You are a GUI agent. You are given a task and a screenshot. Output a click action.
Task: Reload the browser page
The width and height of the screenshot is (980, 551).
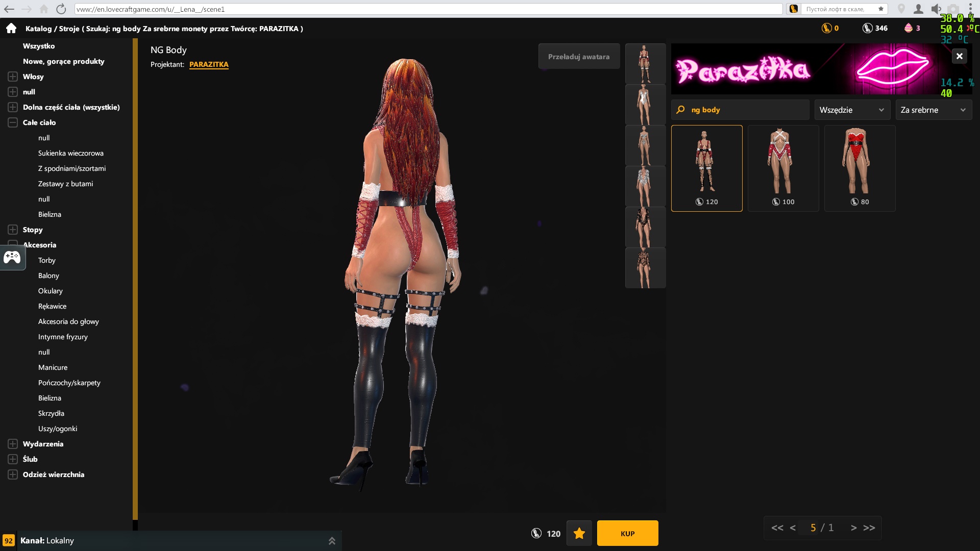click(61, 9)
